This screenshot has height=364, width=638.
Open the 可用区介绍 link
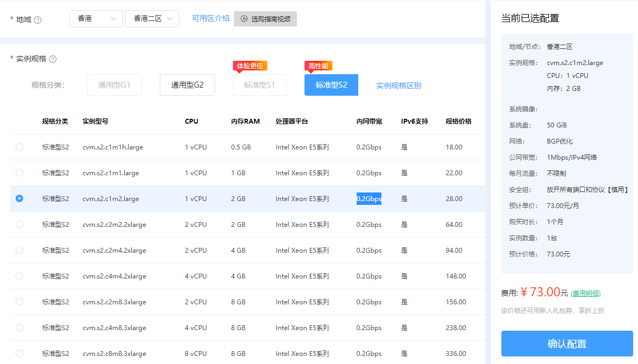pos(211,18)
